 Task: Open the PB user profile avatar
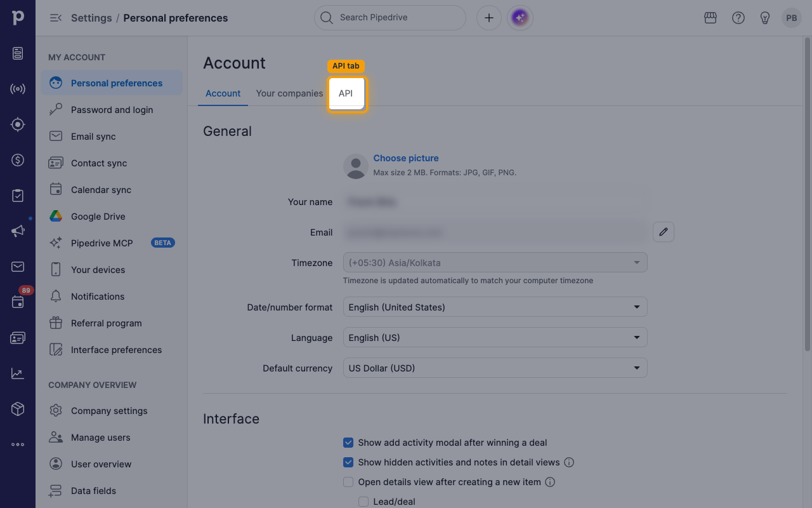pos(792,18)
